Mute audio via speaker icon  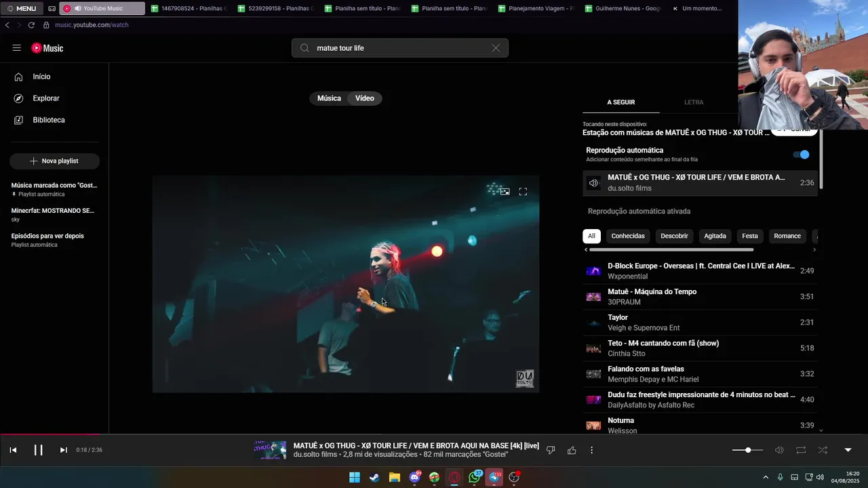click(779, 450)
